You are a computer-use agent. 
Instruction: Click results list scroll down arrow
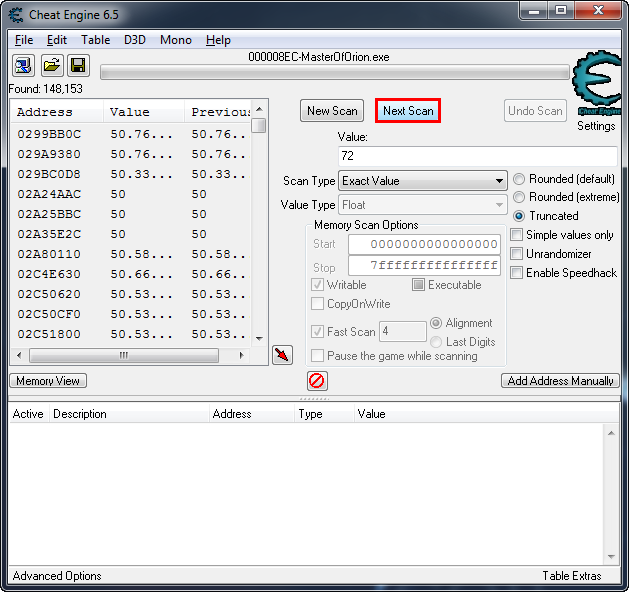(x=260, y=339)
